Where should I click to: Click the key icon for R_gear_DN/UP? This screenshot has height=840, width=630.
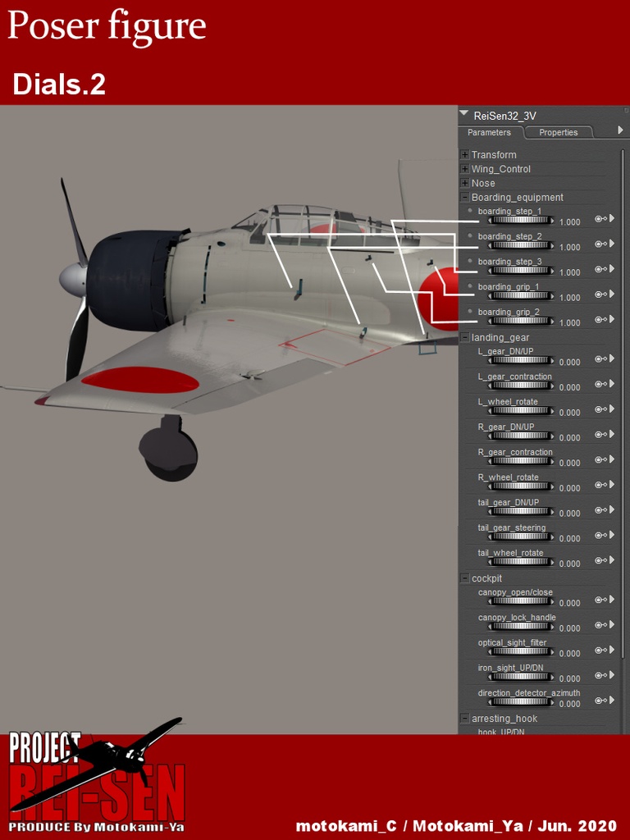click(x=600, y=435)
